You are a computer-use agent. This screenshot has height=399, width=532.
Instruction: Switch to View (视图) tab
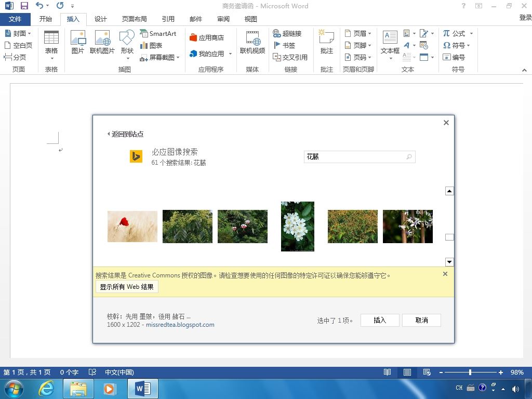coord(251,19)
